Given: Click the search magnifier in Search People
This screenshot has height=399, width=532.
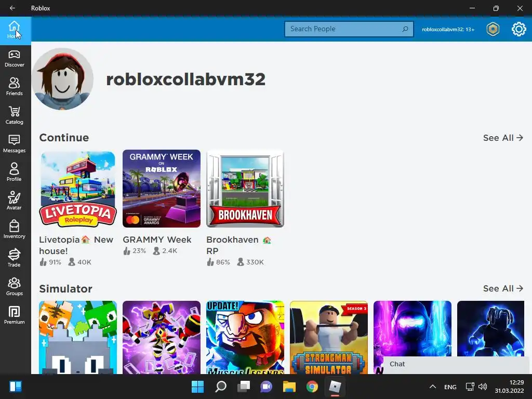Looking at the screenshot, I should [405, 29].
